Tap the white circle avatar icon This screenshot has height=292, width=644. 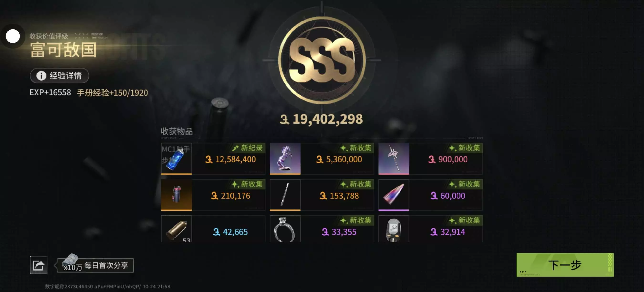pos(13,36)
